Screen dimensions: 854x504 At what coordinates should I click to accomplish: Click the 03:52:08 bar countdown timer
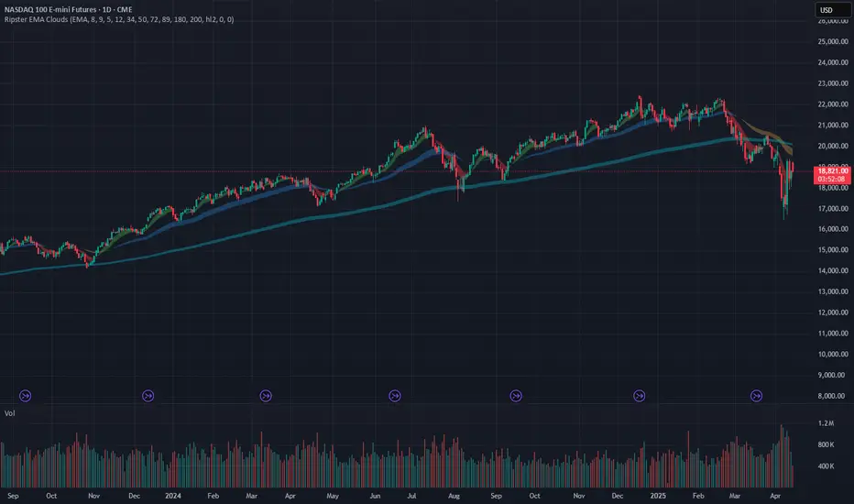[x=832, y=180]
